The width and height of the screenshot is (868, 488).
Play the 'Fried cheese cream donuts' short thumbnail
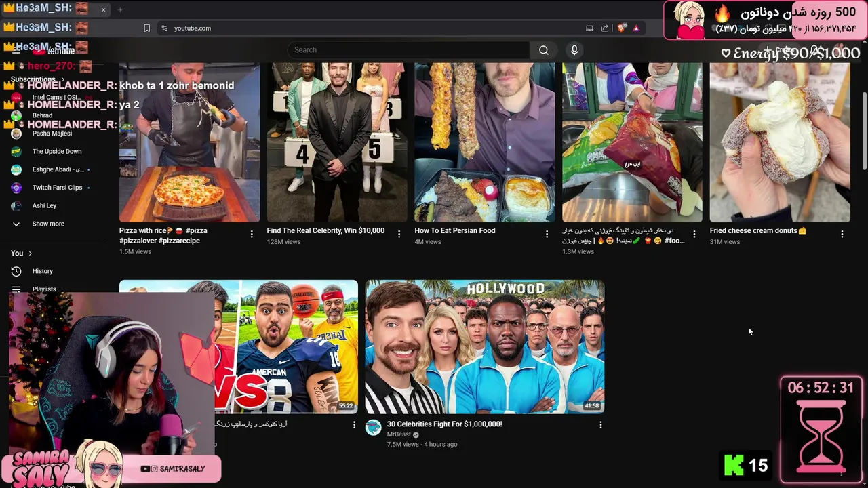[780, 142]
